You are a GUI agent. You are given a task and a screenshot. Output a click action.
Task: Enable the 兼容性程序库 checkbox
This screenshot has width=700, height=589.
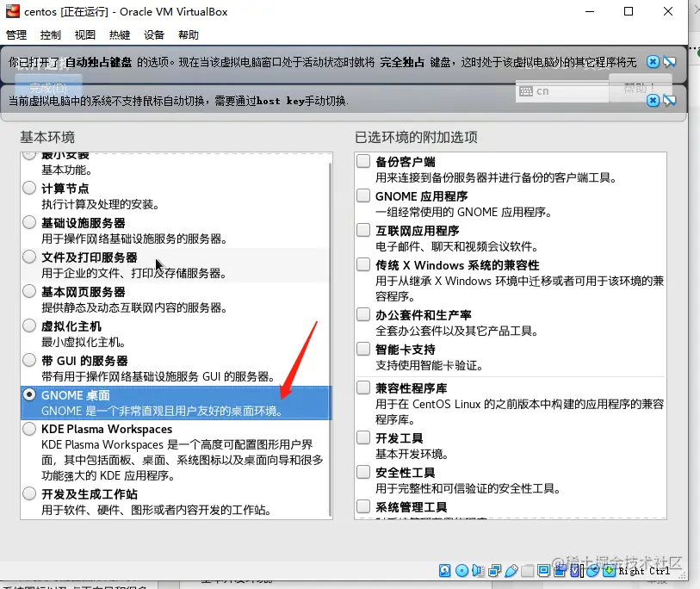point(363,387)
